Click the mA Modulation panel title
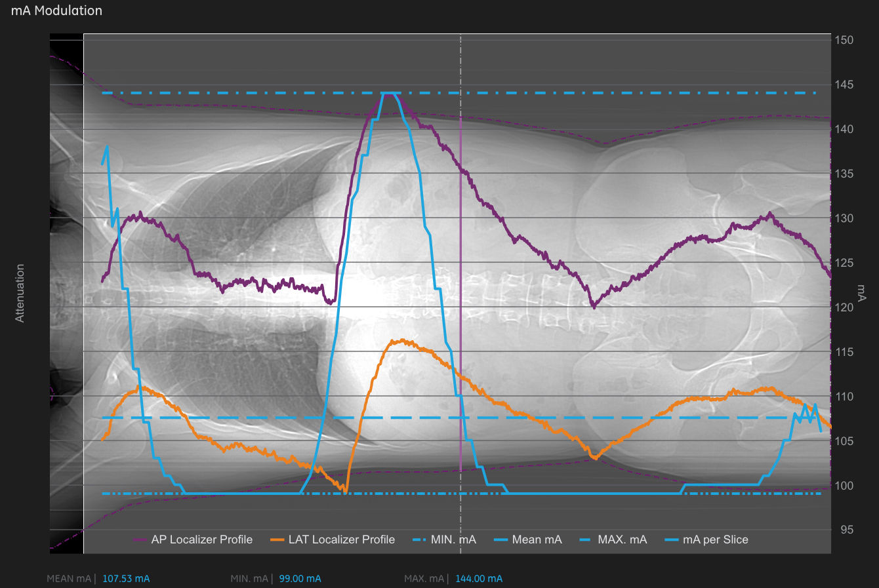The image size is (879, 588). [x=56, y=10]
